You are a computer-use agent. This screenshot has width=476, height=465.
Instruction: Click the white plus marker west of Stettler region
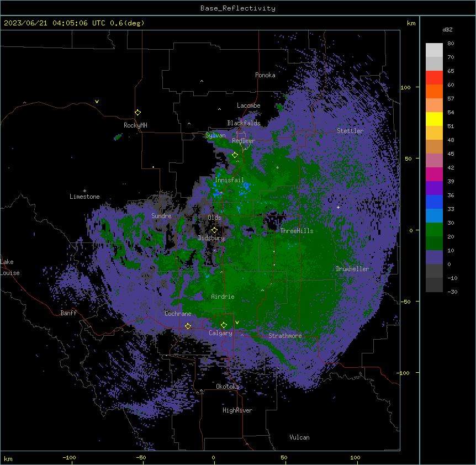(338, 207)
